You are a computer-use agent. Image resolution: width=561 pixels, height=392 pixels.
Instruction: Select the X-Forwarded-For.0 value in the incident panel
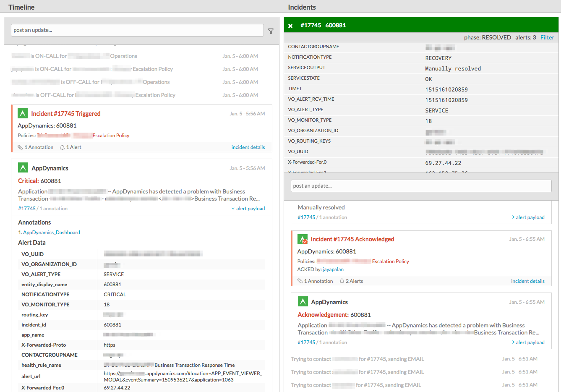(443, 163)
